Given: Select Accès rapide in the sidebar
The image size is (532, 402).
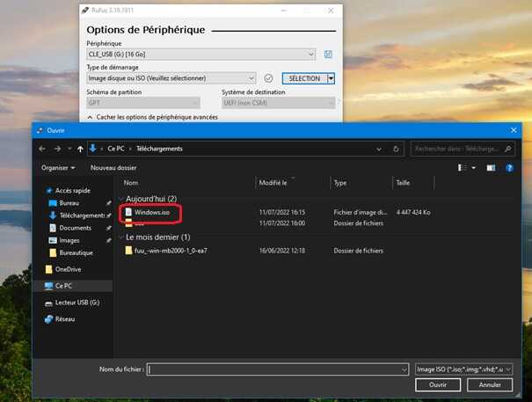Looking at the screenshot, I should (73, 191).
